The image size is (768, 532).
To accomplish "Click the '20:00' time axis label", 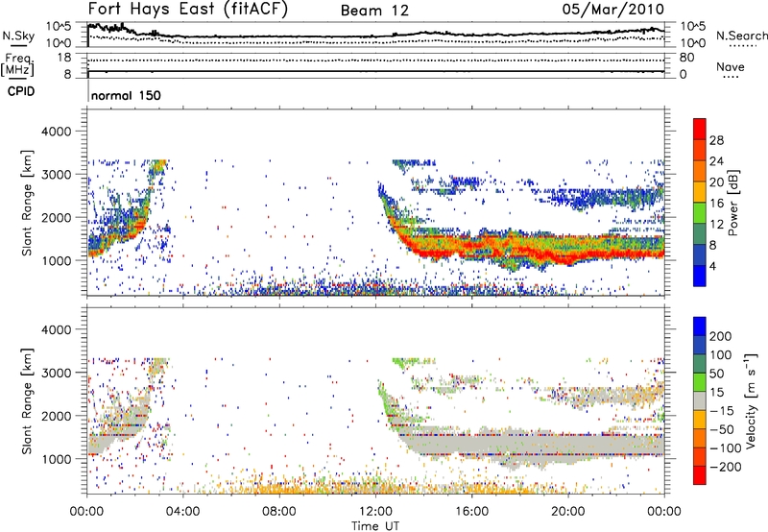I will click(568, 512).
